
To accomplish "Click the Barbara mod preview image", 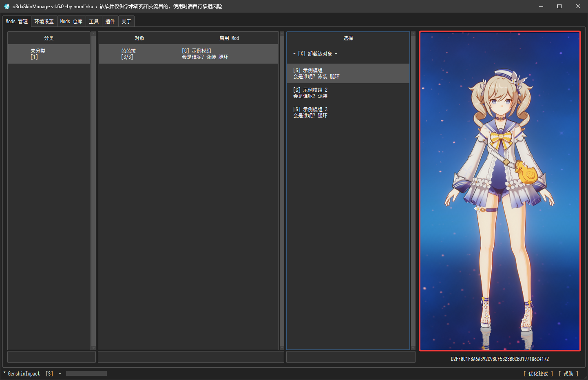I will tap(500, 191).
